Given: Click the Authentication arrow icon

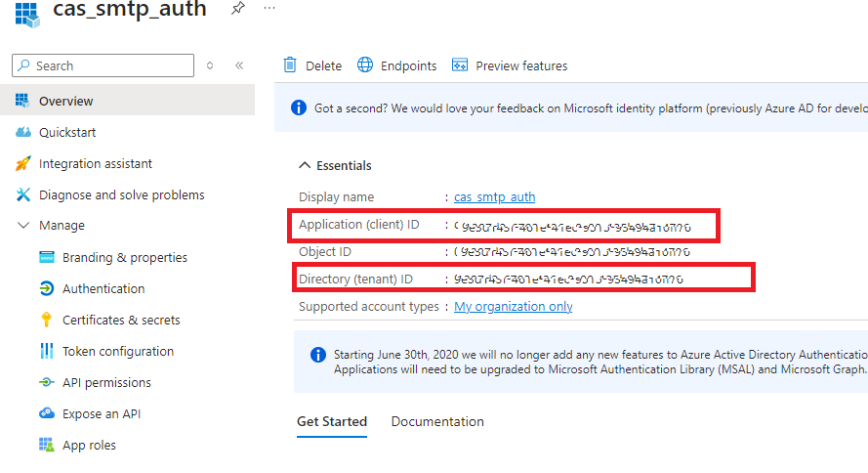Looking at the screenshot, I should pos(47,288).
